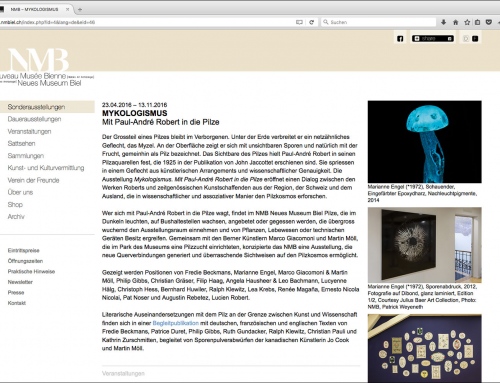Open the Presse link
500x383 pixels.
[x=16, y=292]
